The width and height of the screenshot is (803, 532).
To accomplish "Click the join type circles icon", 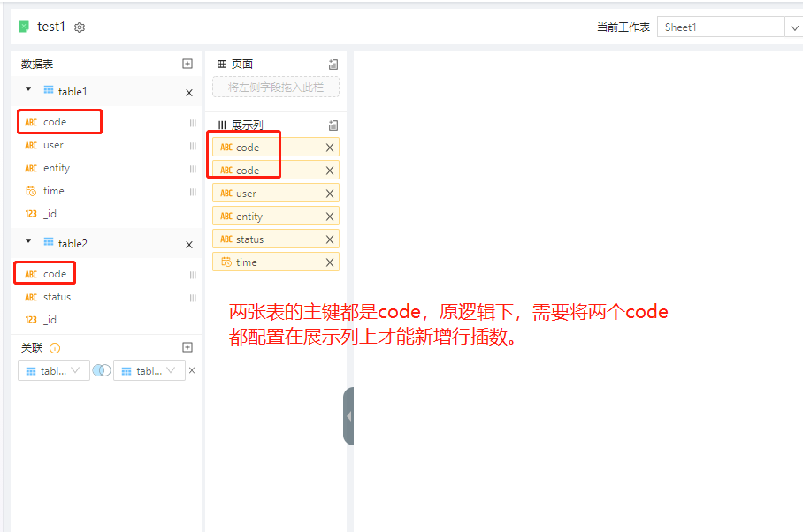I will [x=102, y=370].
